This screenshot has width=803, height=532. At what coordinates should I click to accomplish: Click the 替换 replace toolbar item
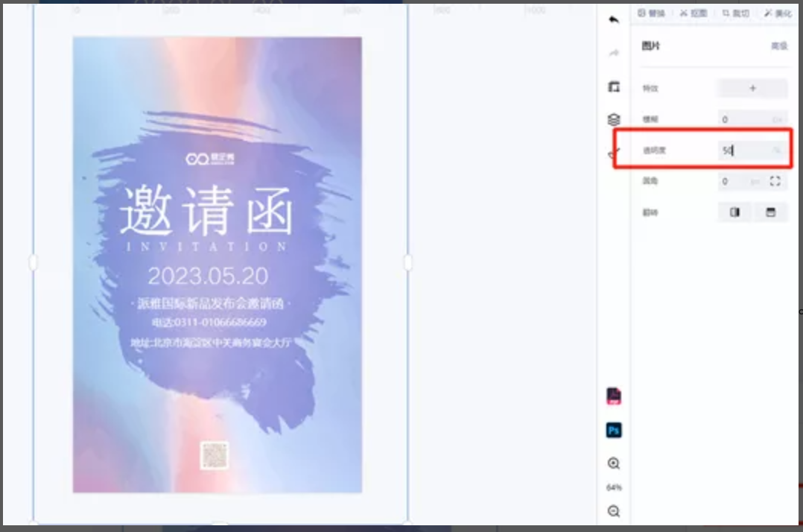[651, 13]
